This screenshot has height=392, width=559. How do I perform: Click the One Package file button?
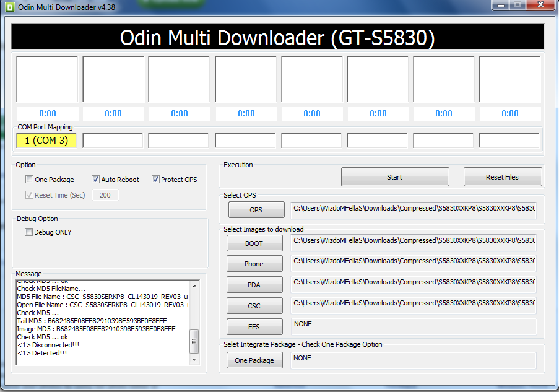tap(254, 360)
